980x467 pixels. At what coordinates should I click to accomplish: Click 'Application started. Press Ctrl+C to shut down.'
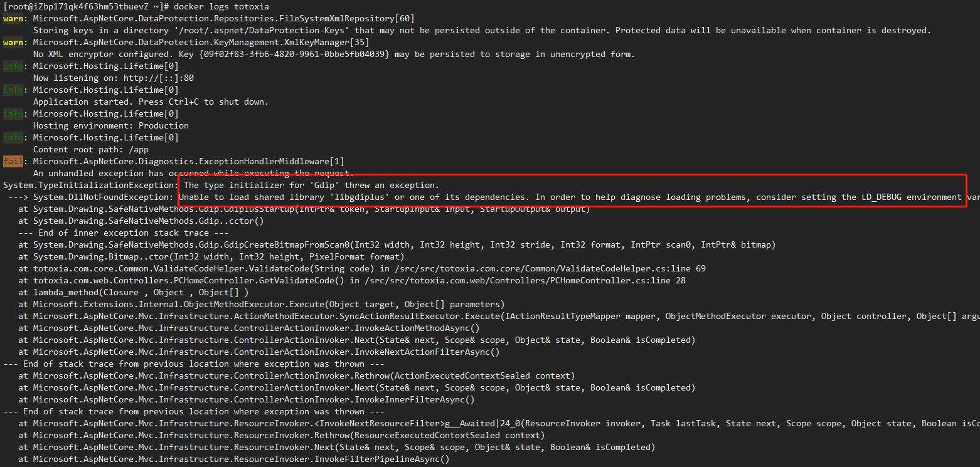(151, 102)
